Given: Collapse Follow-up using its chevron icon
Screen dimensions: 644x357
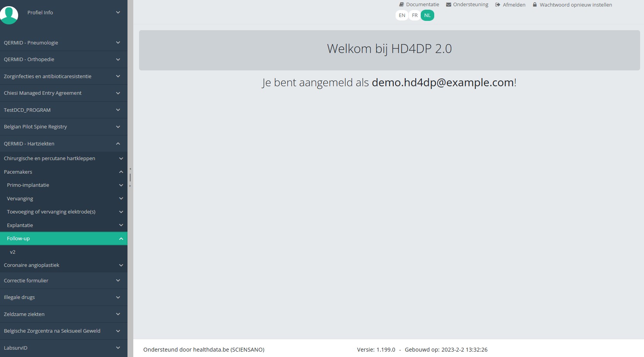Looking at the screenshot, I should (x=121, y=239).
